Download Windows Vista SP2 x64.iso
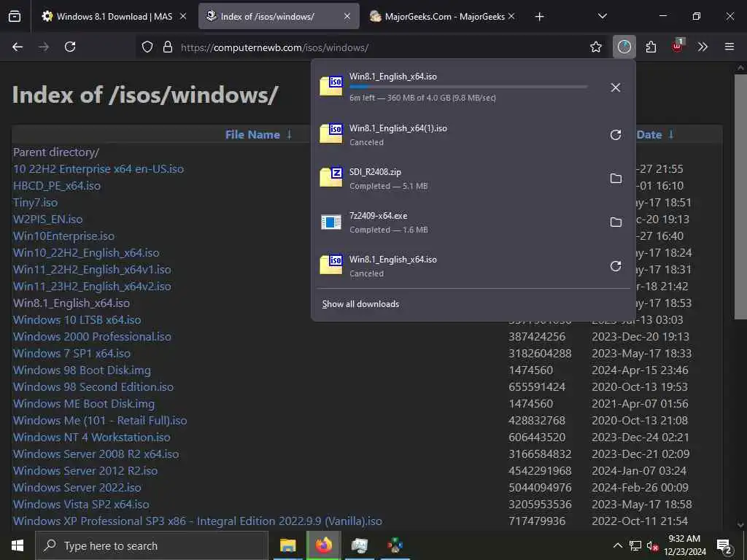 [x=81, y=505]
